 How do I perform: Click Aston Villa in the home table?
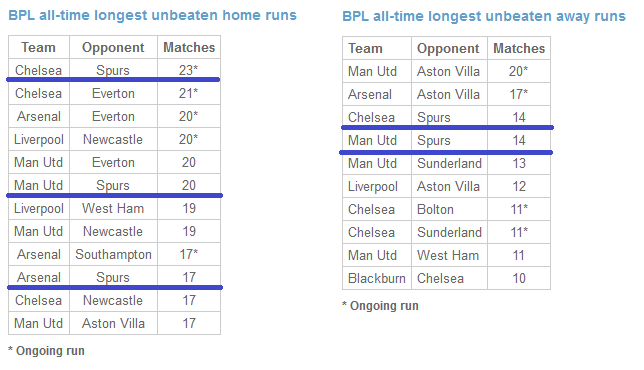point(113,323)
